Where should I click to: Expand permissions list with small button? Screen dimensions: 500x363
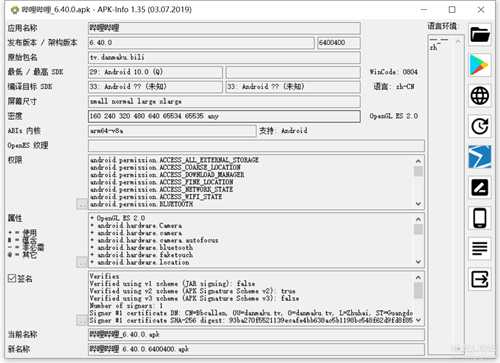82,204
